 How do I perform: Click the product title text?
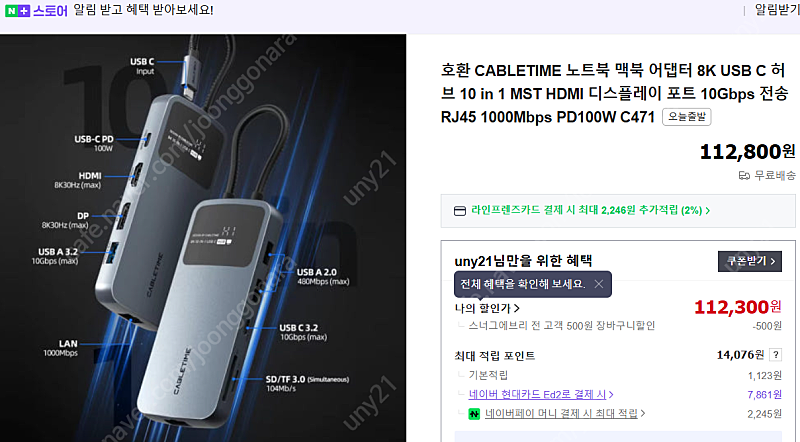tap(614, 94)
